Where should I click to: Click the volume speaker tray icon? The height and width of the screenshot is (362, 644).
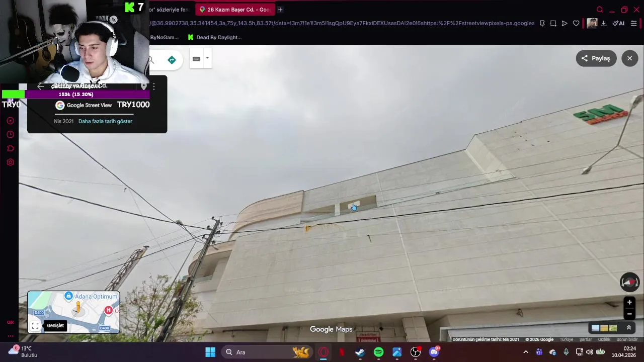pos(590,352)
